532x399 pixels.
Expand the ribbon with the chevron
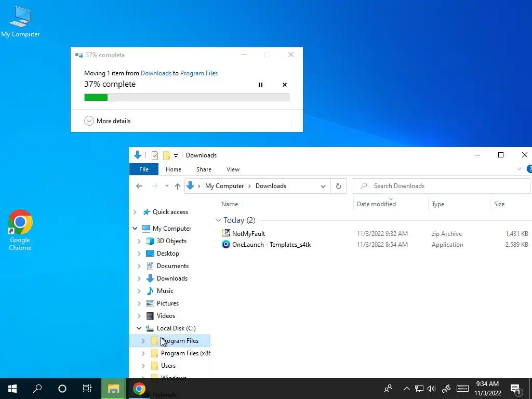click(519, 169)
